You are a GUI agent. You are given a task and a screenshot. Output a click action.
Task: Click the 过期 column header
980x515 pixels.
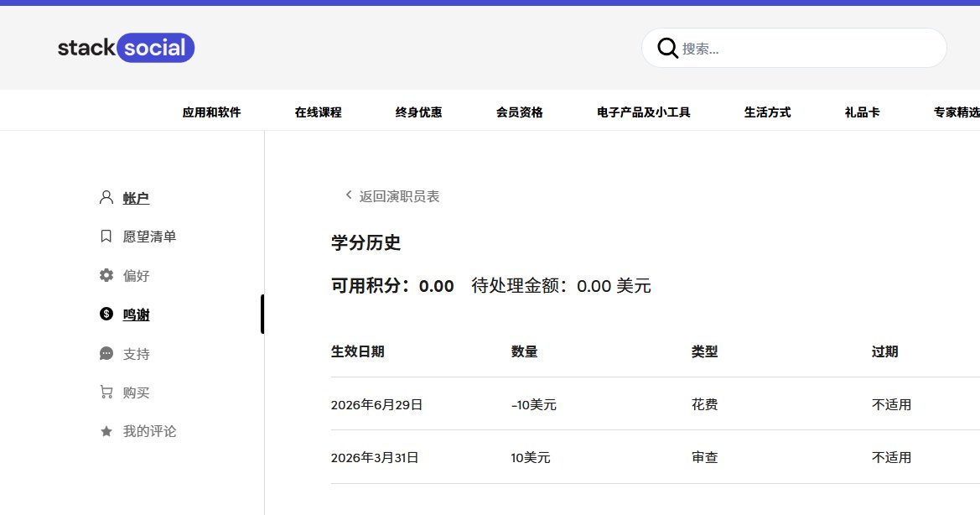click(x=885, y=351)
